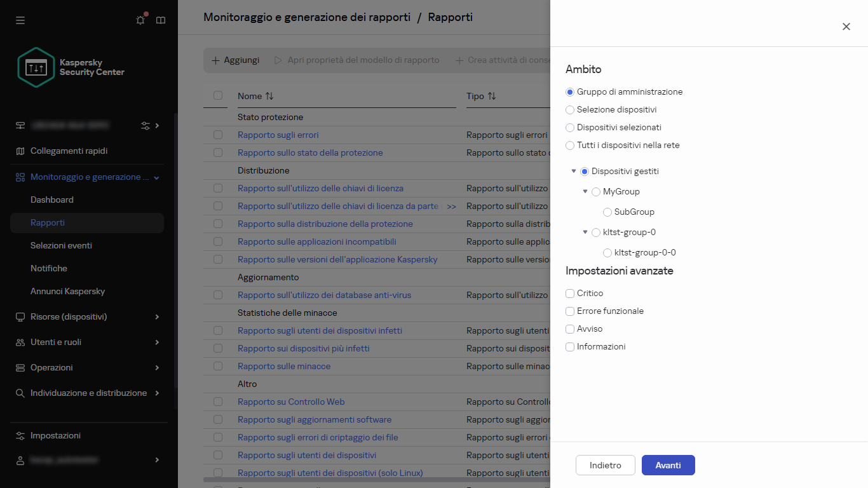Image resolution: width=868 pixels, height=488 pixels.
Task: Check the Informazioni checkbox
Action: [570, 346]
